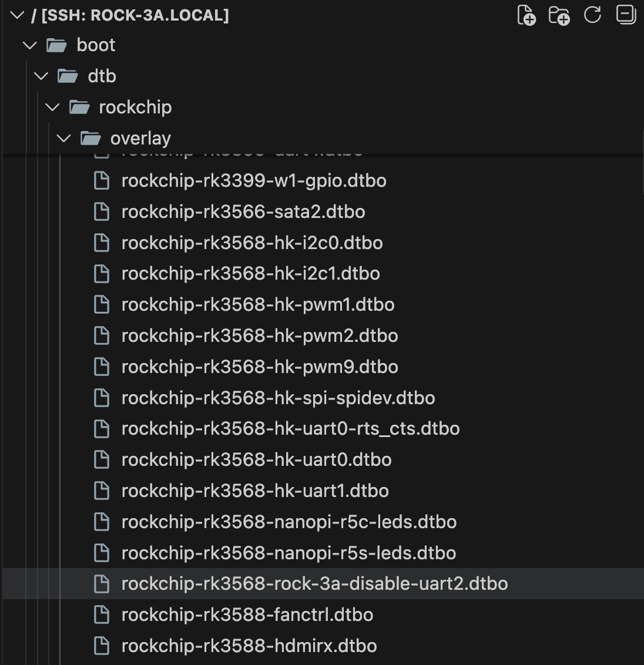The image size is (644, 665).
Task: Select rockchip-rk3566-sata2.dtbo
Action: [x=243, y=212]
